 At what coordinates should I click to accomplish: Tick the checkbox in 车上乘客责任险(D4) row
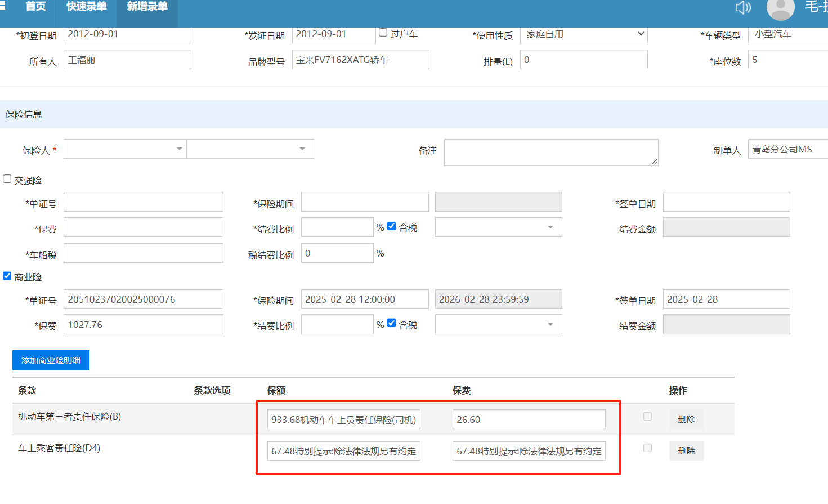pyautogui.click(x=648, y=448)
